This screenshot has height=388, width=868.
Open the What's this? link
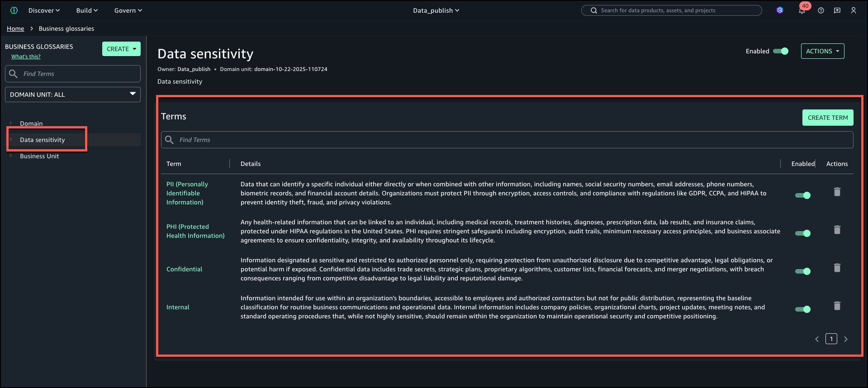click(x=26, y=57)
